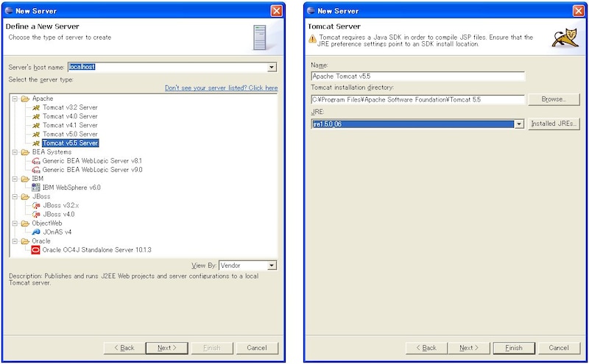Click Finish in Tomcat Server dialog
The height and width of the screenshot is (364, 589).
coord(513,348)
